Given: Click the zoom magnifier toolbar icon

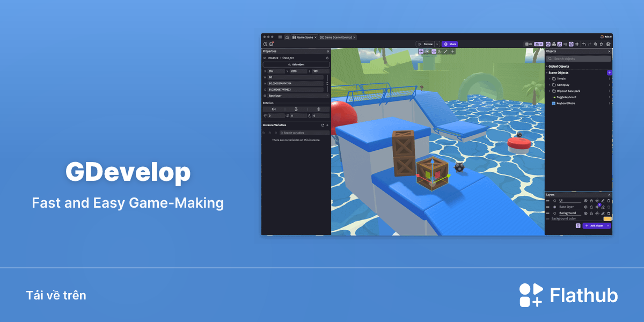Looking at the screenshot, I should point(596,44).
